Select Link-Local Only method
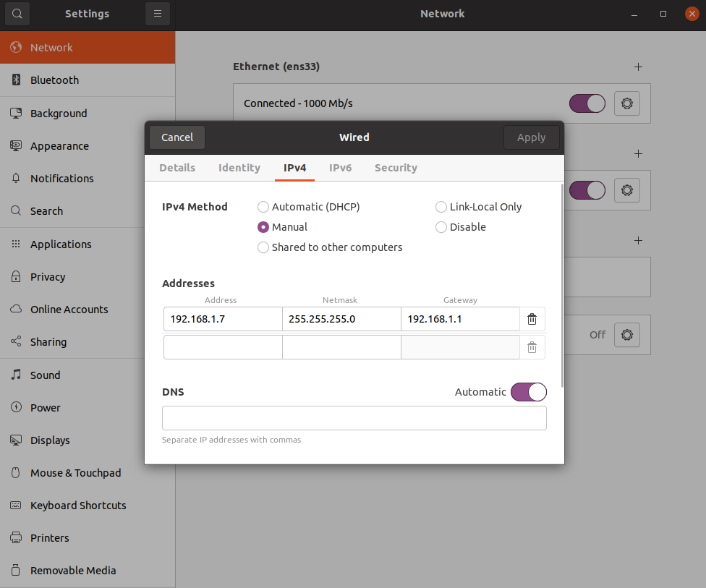 click(x=478, y=207)
